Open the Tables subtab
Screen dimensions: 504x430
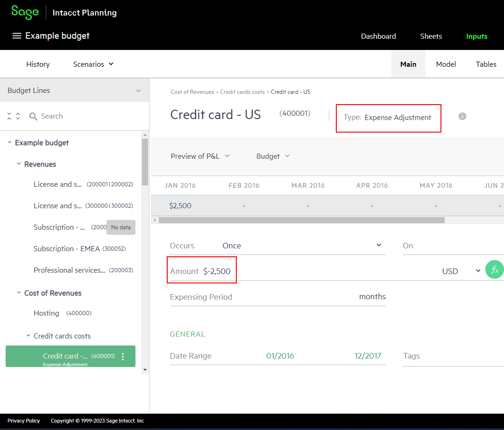486,64
